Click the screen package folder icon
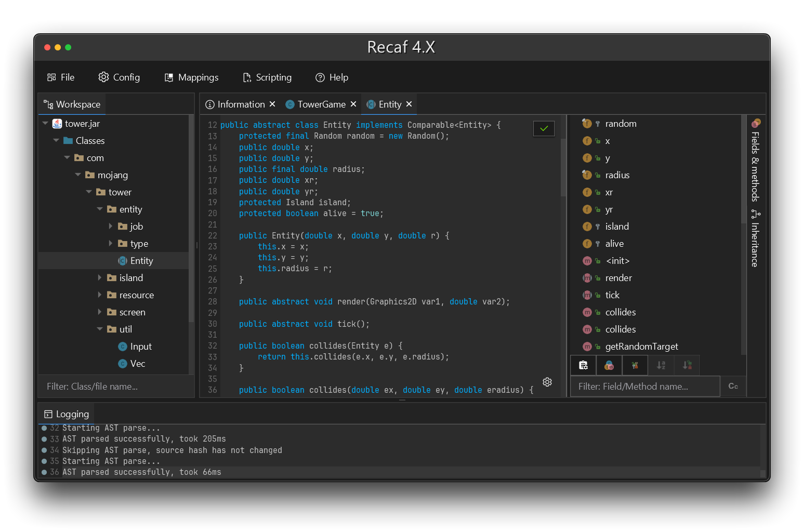 click(x=112, y=312)
